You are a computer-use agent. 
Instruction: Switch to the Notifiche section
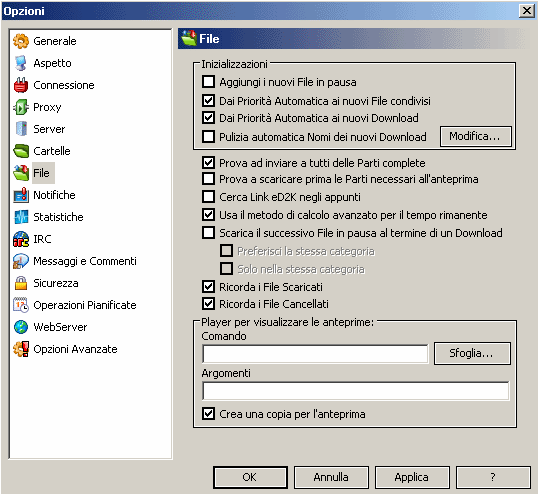pyautogui.click(x=54, y=195)
